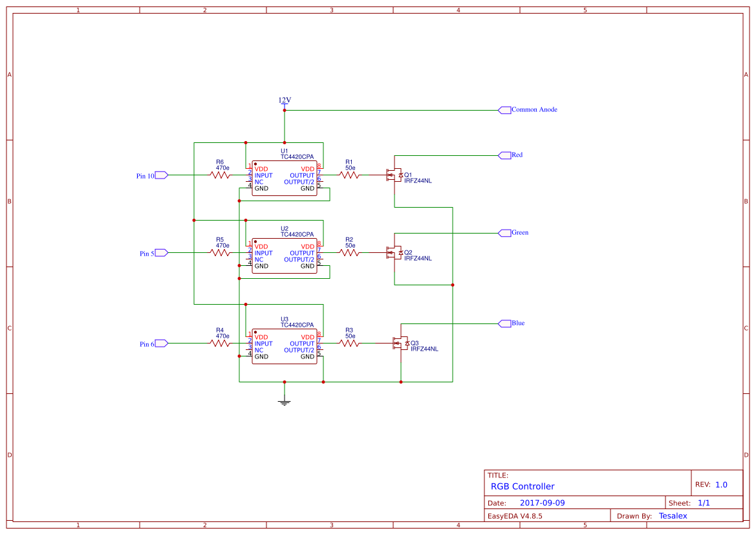Click the Tesalex drawn-by field
Viewport: 756px width, 535px height.
tap(673, 516)
